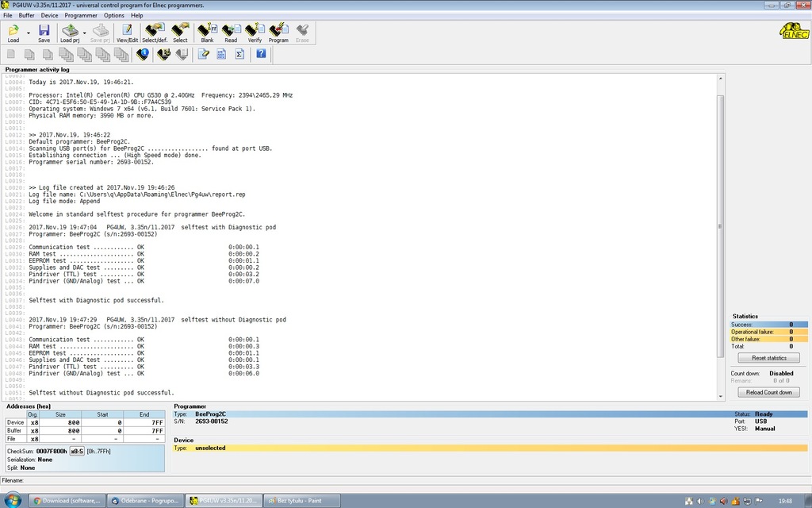Click the Buffer row End cell 7FF
This screenshot has height=508, width=812.
(144, 431)
